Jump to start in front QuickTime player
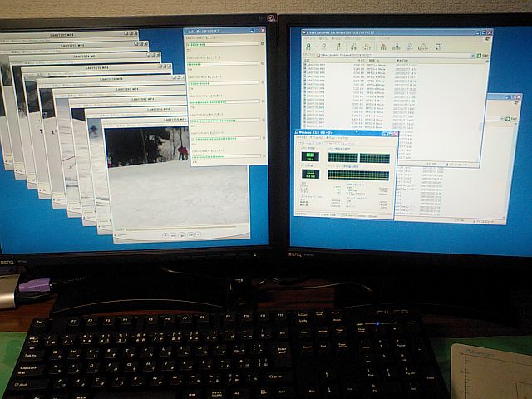This screenshot has width=532, height=399. click(x=164, y=235)
